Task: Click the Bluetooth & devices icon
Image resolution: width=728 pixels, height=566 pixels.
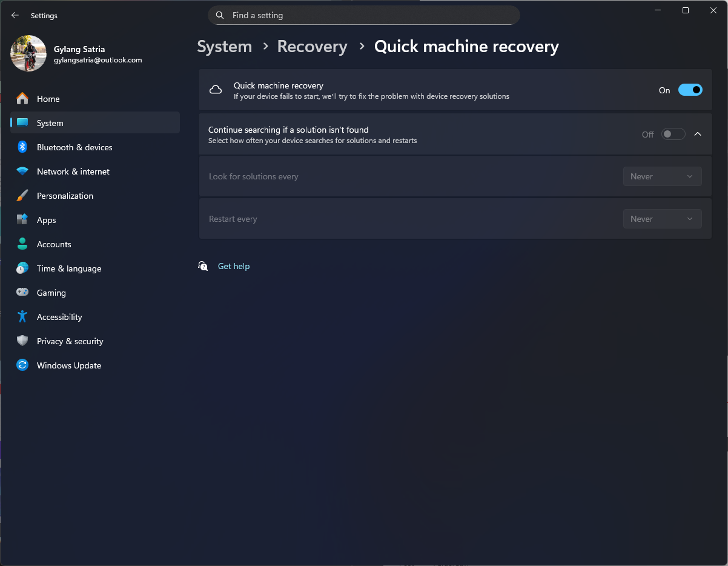Action: (x=22, y=147)
